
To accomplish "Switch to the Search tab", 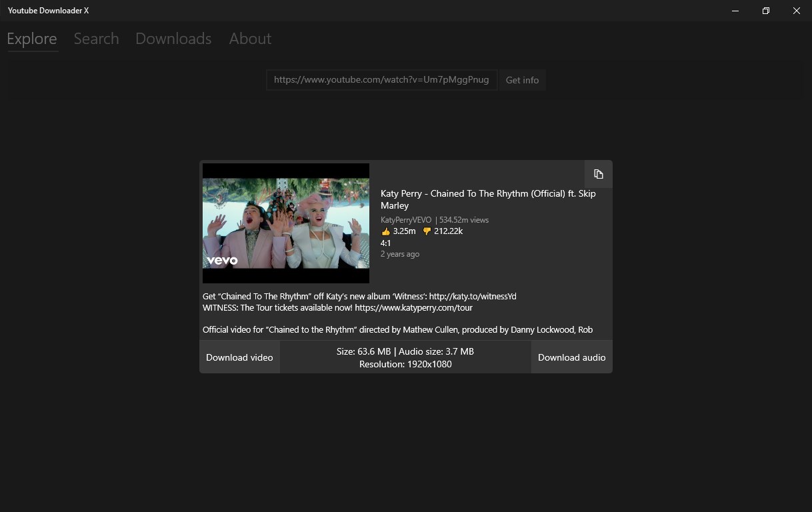I will tap(96, 39).
